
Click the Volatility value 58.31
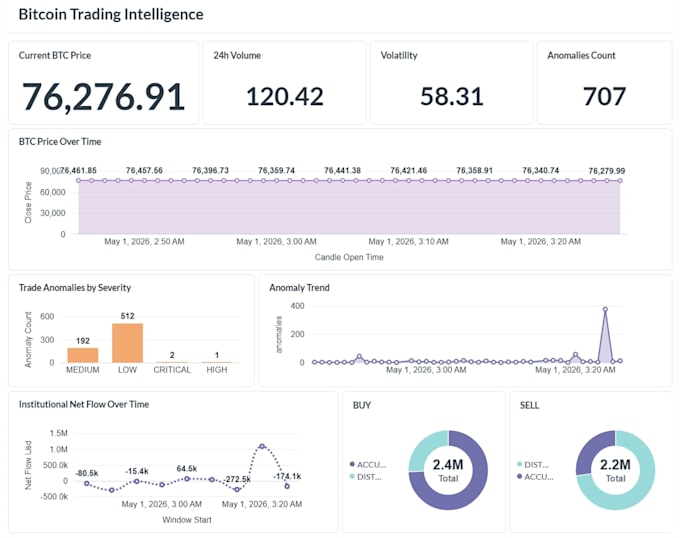pyautogui.click(x=452, y=96)
